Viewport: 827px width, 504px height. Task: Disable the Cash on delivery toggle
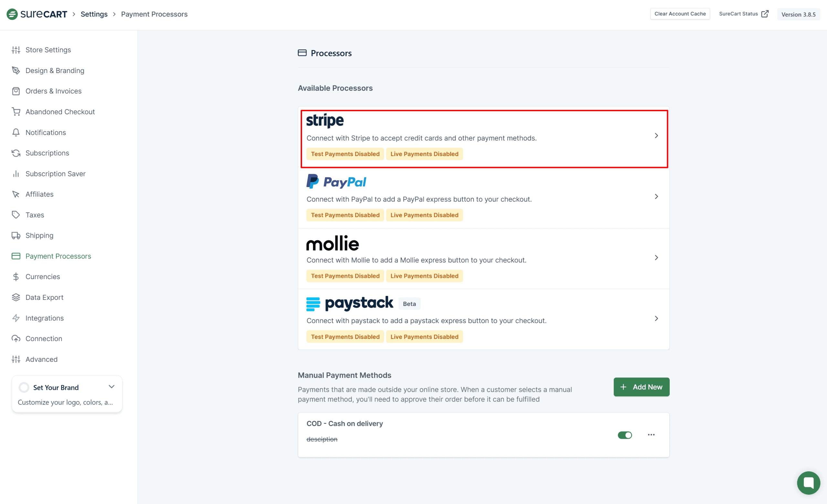click(625, 435)
